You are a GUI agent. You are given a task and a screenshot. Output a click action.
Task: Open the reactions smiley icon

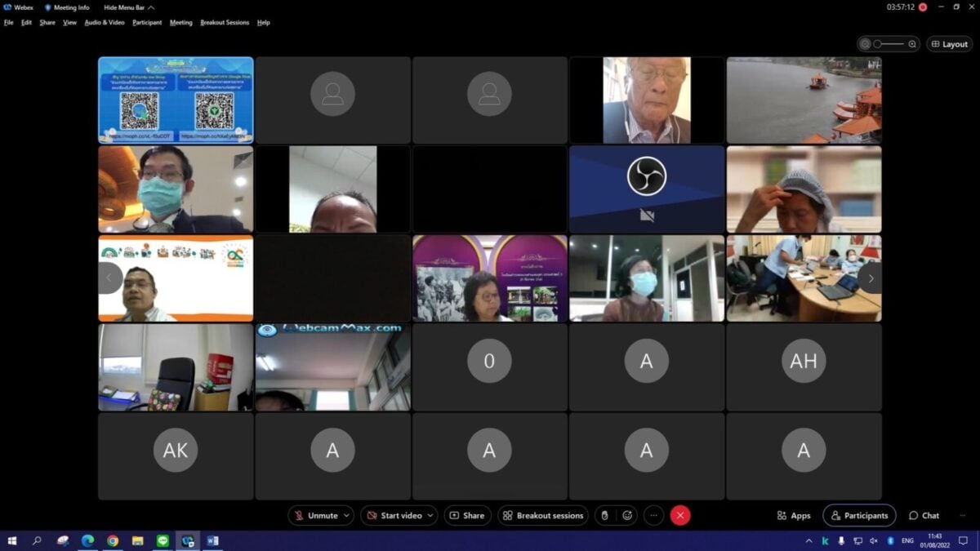tap(627, 515)
